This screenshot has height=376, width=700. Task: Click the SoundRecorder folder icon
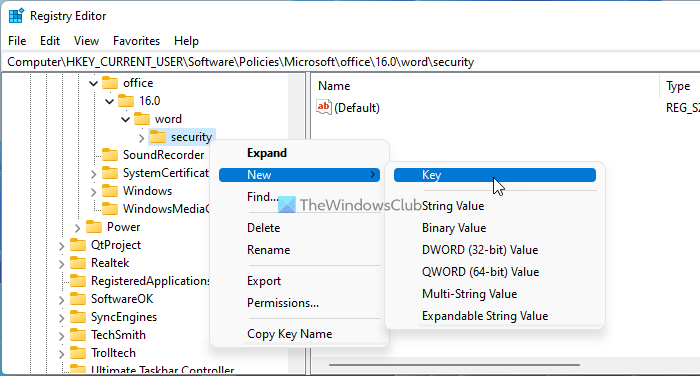point(110,155)
